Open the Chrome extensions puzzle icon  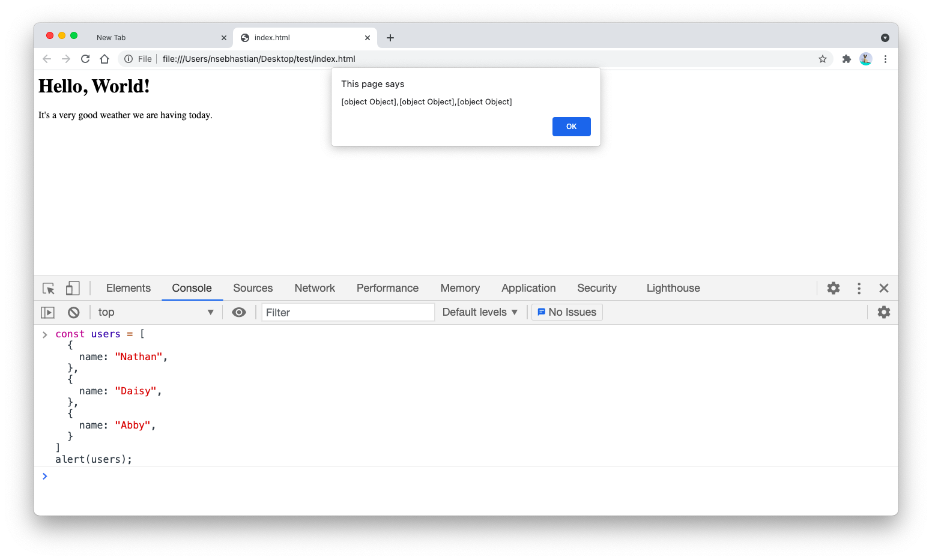(846, 59)
